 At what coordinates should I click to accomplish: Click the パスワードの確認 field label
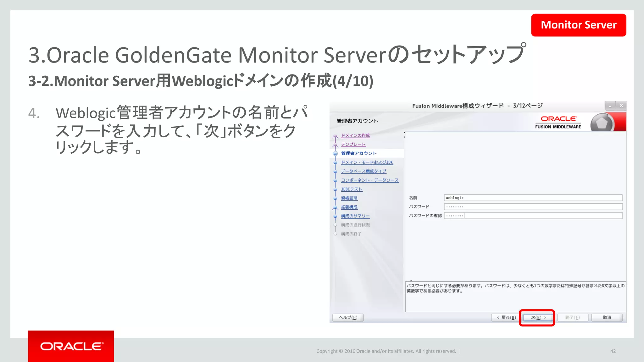pyautogui.click(x=425, y=216)
